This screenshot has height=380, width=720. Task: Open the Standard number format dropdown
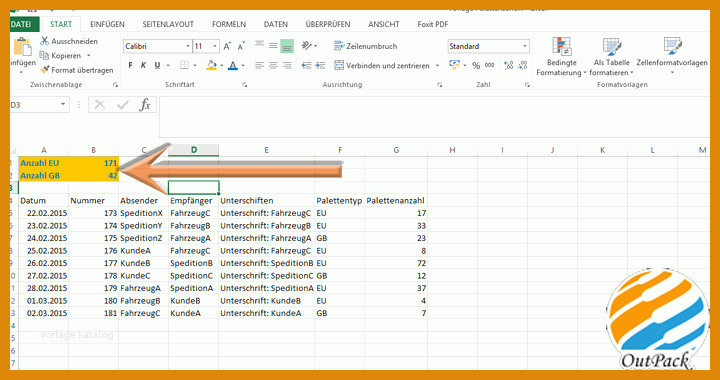point(525,46)
